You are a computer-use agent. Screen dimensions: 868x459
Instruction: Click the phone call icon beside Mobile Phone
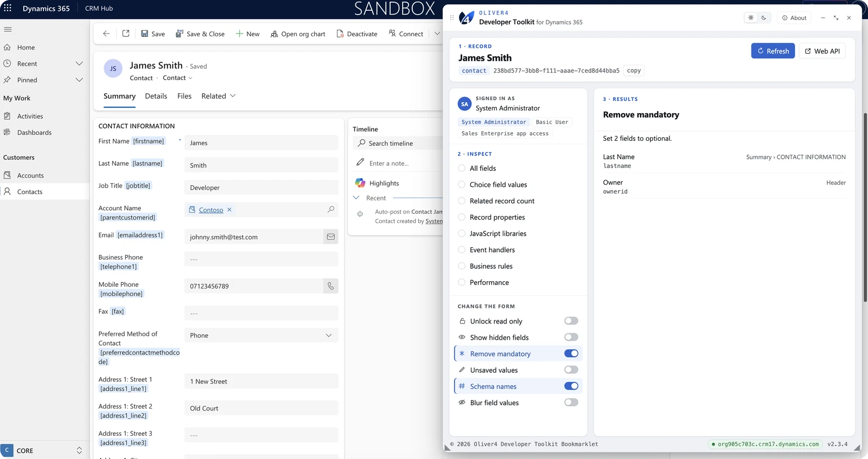pyautogui.click(x=330, y=286)
